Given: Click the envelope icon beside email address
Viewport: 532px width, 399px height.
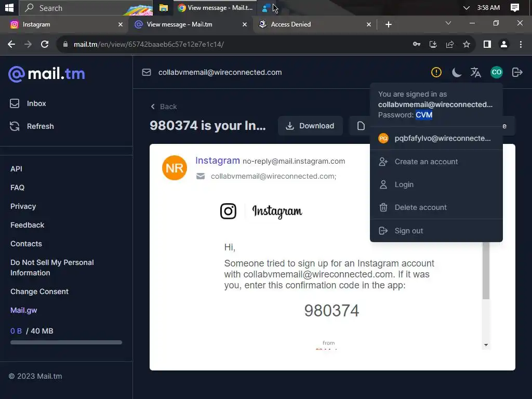Looking at the screenshot, I should pyautogui.click(x=146, y=72).
